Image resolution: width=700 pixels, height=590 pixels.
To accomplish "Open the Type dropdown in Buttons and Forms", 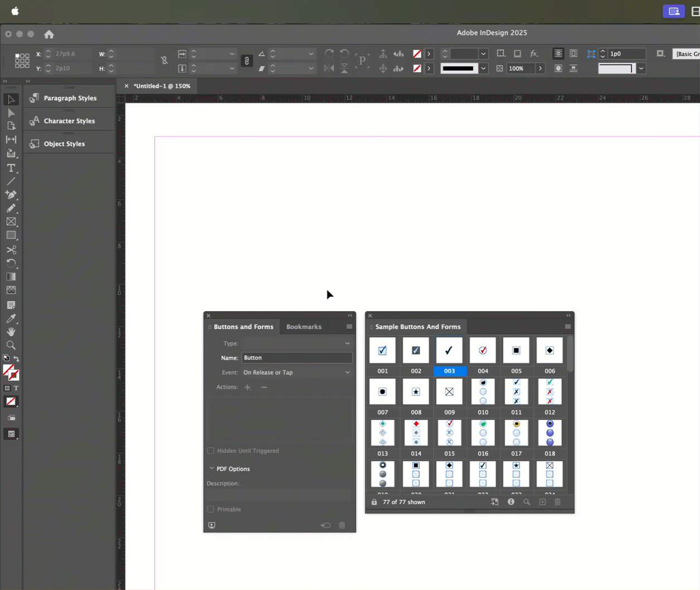I will point(296,344).
